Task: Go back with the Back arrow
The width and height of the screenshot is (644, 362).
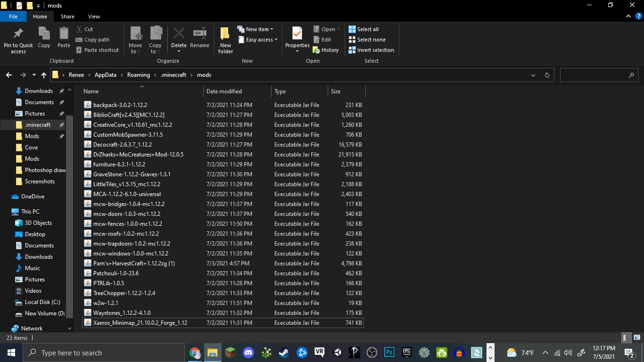Action: 9,75
